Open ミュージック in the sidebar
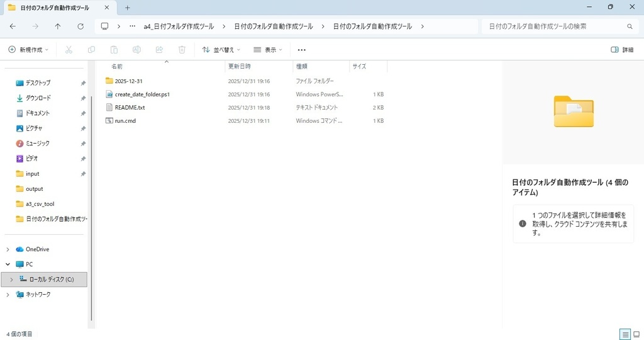The image size is (644, 340). [x=37, y=144]
